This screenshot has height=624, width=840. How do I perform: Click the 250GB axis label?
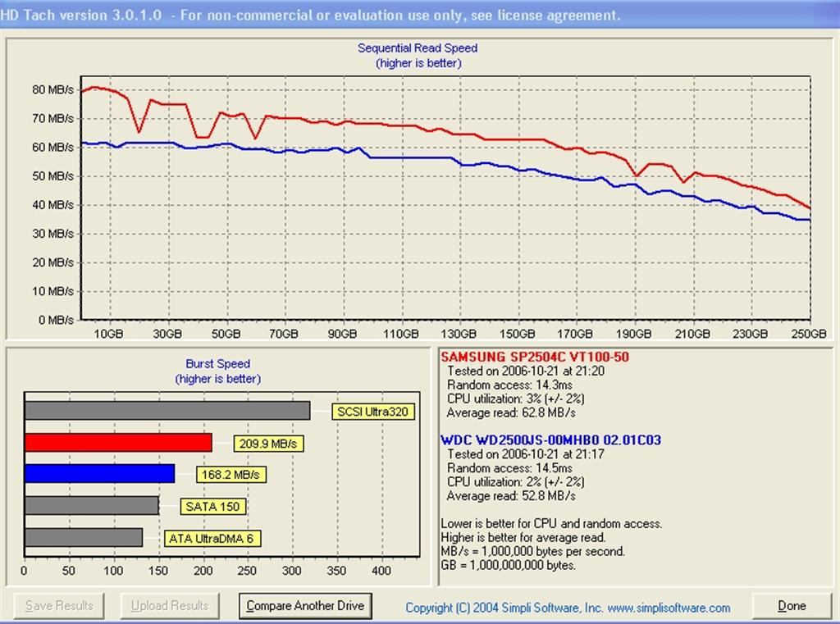[x=809, y=334]
